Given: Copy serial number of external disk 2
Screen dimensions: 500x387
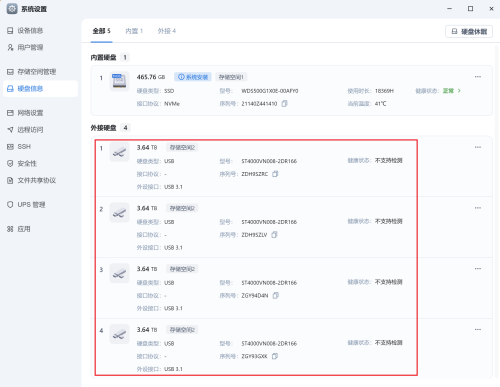Looking at the screenshot, I should [274, 235].
